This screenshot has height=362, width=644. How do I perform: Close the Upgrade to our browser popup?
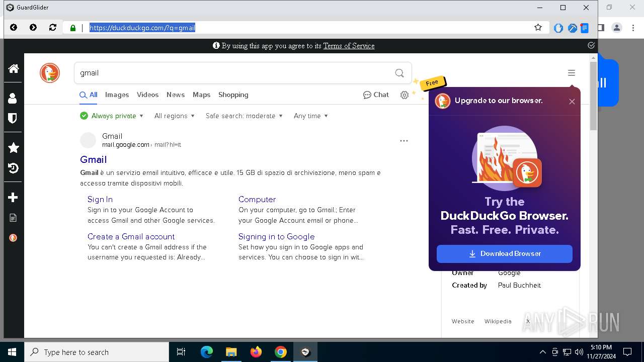point(572,102)
